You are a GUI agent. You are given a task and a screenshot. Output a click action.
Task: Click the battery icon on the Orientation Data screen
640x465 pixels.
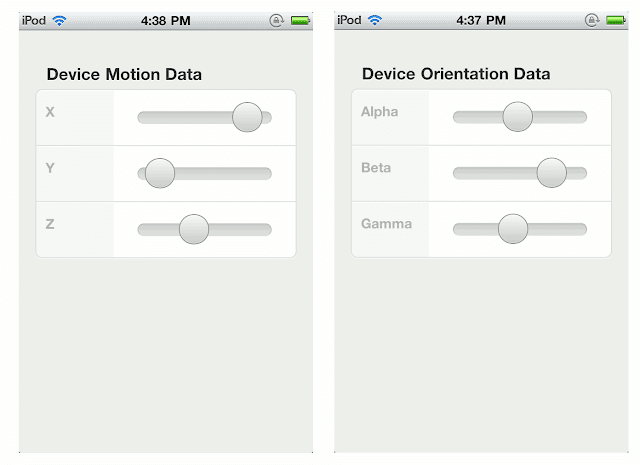(x=615, y=19)
